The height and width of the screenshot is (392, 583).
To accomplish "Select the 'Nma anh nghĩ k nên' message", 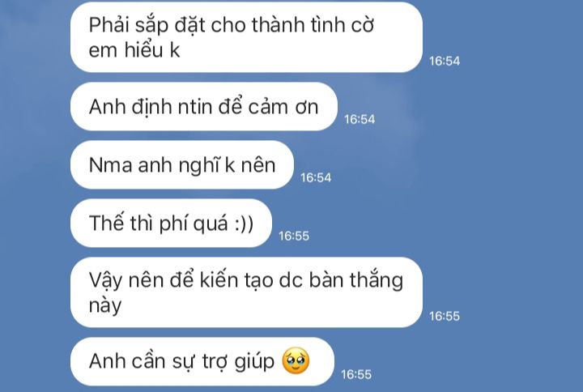I will [x=182, y=164].
